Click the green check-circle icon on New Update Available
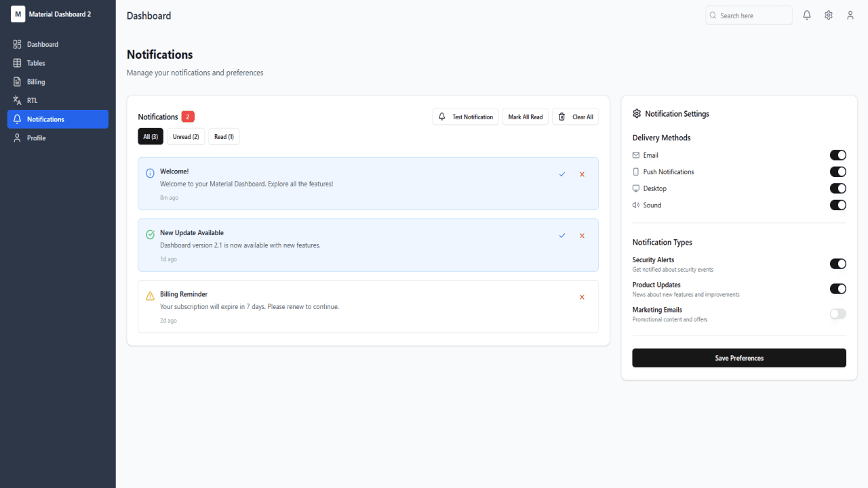 150,235
